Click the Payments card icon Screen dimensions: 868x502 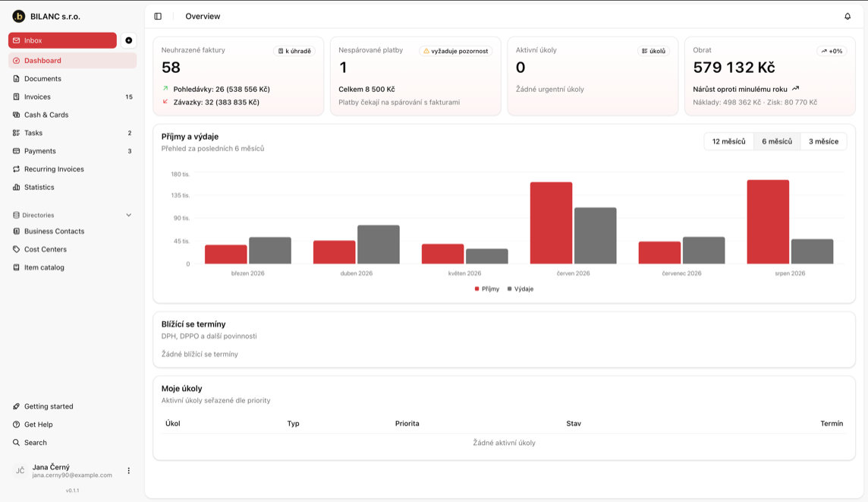[16, 150]
